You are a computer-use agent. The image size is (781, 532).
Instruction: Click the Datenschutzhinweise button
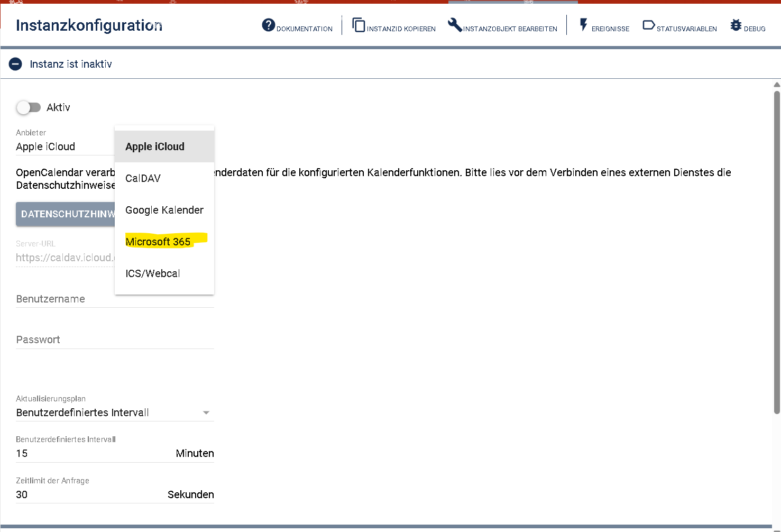(66, 214)
